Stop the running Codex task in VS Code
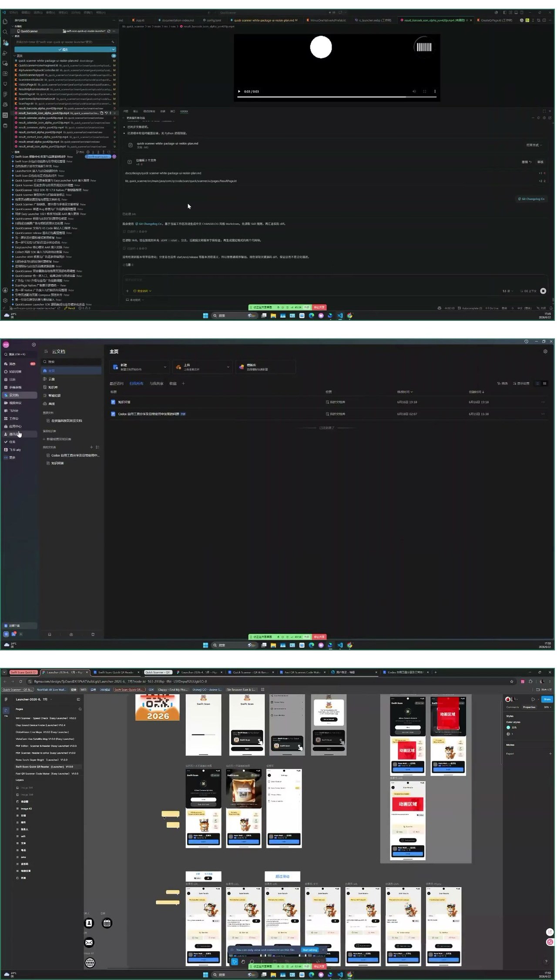This screenshot has width=557, height=980. [x=543, y=291]
